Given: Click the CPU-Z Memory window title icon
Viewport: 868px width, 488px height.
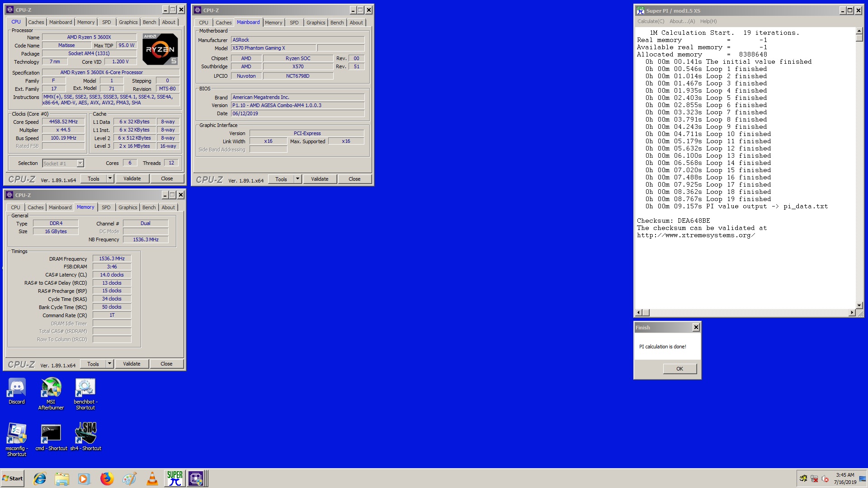Looking at the screenshot, I should [9, 195].
